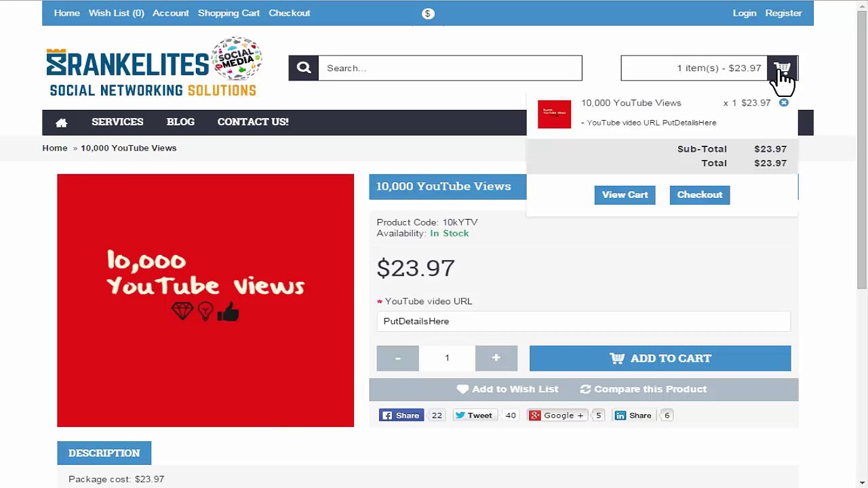This screenshot has height=488, width=868.
Task: Click Facebook share count 22
Action: pos(437,415)
